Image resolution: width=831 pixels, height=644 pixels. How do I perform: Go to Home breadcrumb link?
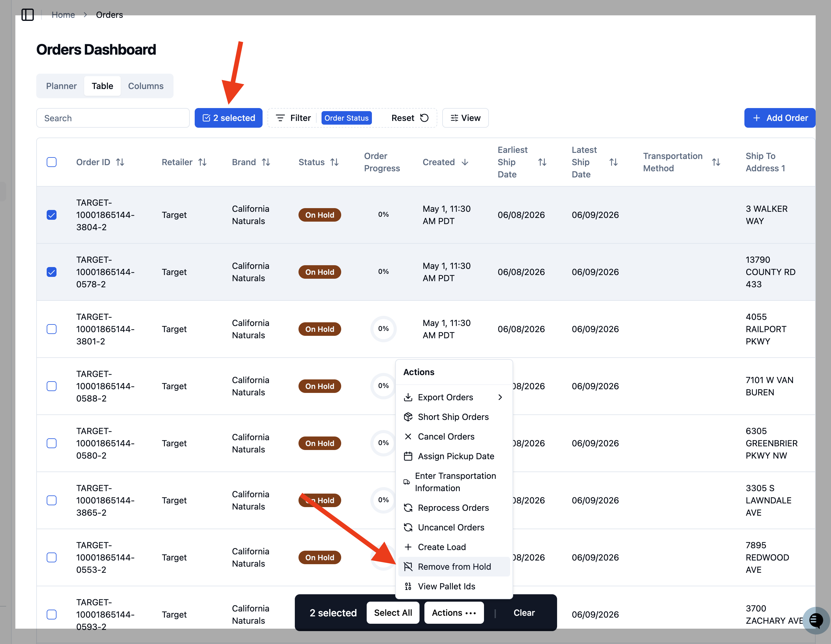[x=63, y=15]
